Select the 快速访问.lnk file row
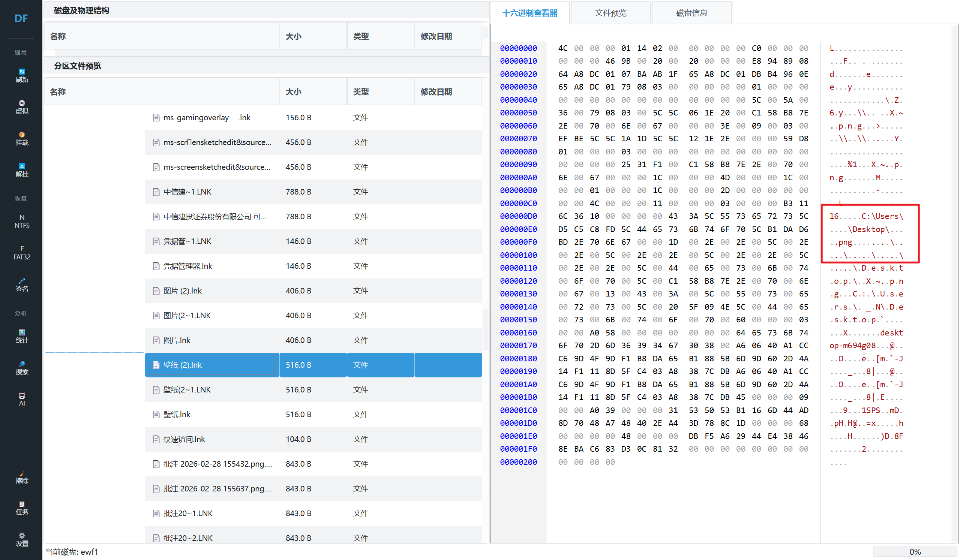The image size is (960, 560). click(x=184, y=439)
